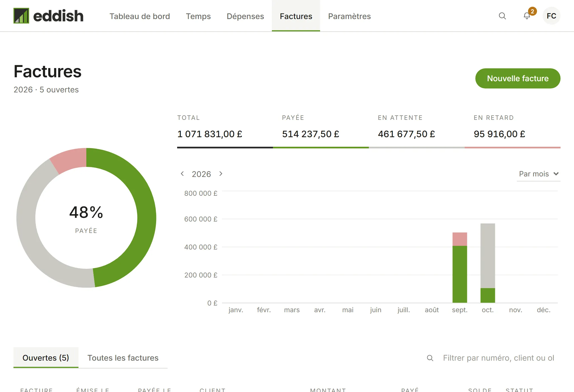The image size is (574, 392).
Task: Click the filter search magnifier icon
Action: 430,358
